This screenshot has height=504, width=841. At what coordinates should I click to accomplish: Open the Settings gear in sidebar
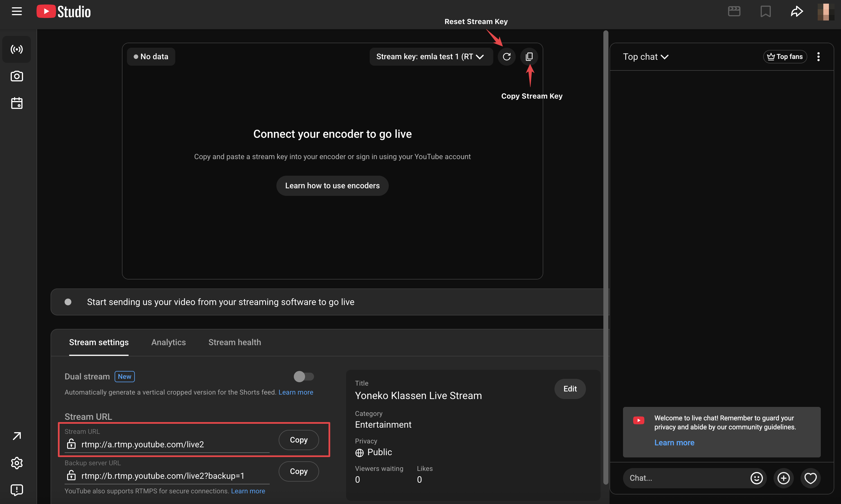pos(17,463)
